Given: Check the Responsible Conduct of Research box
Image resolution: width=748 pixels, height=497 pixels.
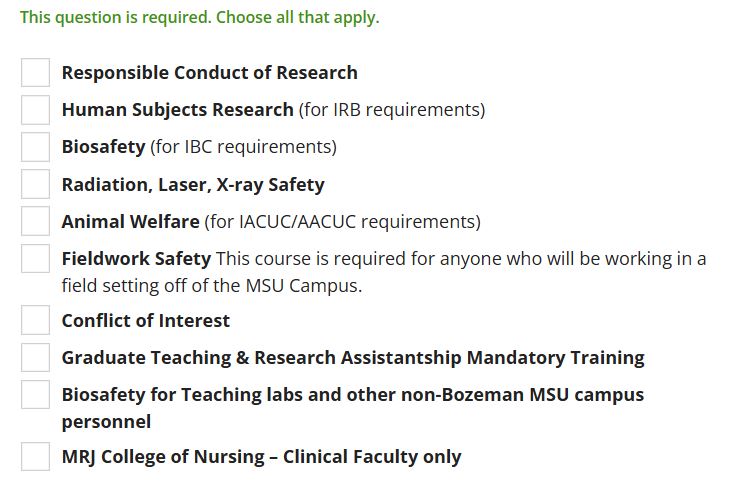Looking at the screenshot, I should (36, 73).
